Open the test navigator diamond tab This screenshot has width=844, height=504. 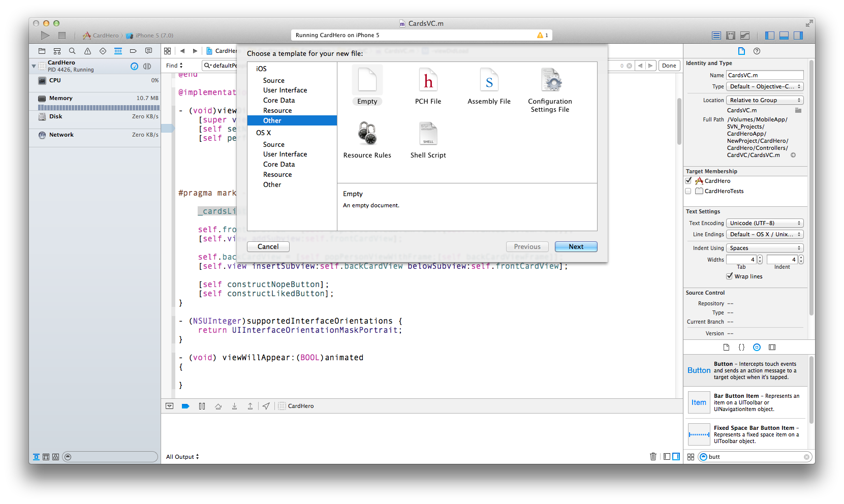pyautogui.click(x=103, y=51)
